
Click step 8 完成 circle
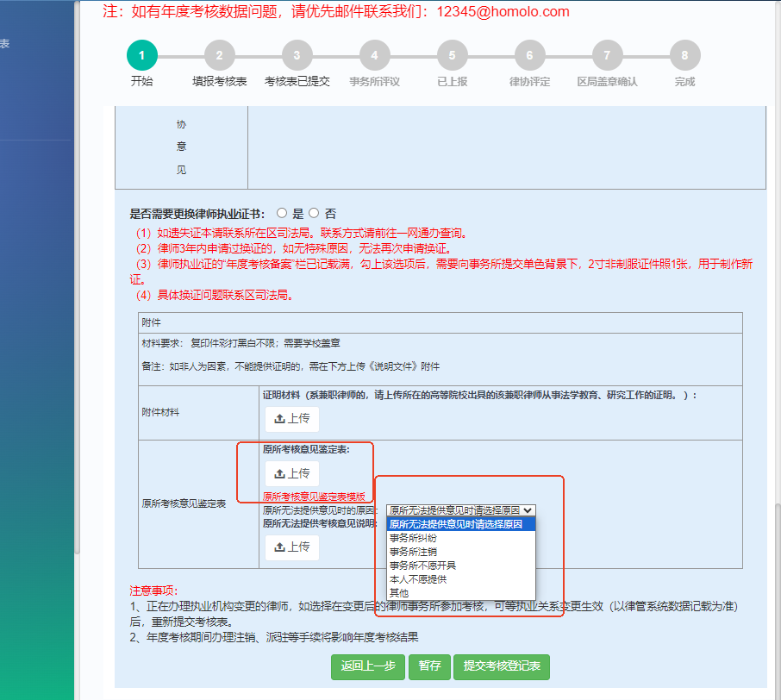click(x=684, y=56)
